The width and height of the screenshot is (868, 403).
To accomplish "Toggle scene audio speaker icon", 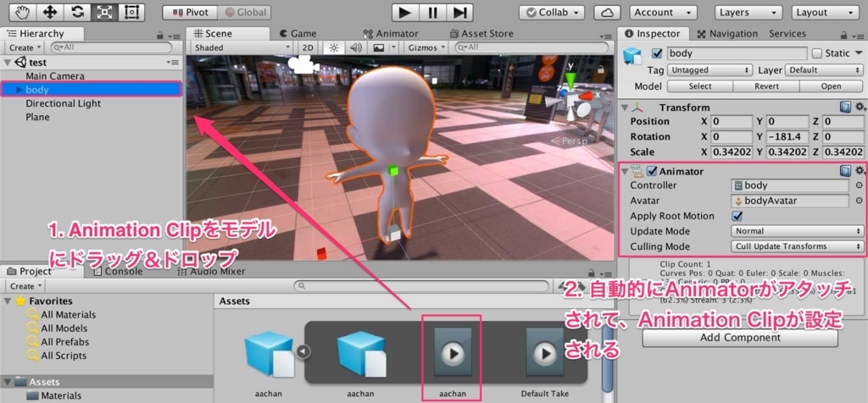I will [355, 47].
